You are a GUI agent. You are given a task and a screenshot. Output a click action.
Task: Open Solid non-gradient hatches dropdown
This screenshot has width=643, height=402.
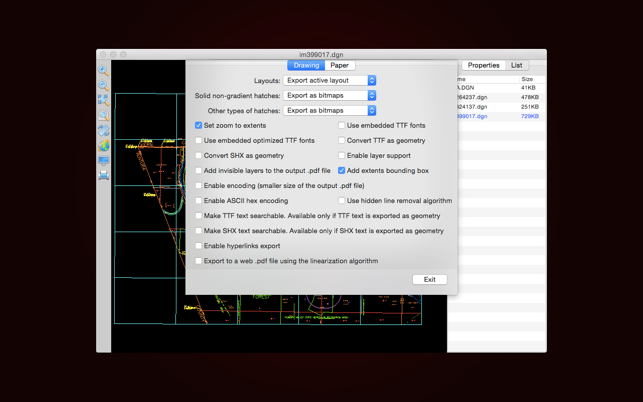point(330,95)
